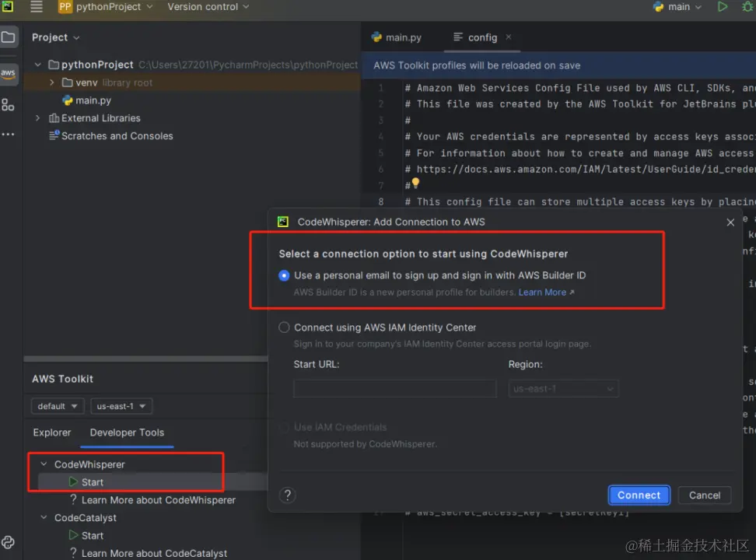Collapse the CodeCatalyst tree node
This screenshot has height=560, width=756.
44,517
